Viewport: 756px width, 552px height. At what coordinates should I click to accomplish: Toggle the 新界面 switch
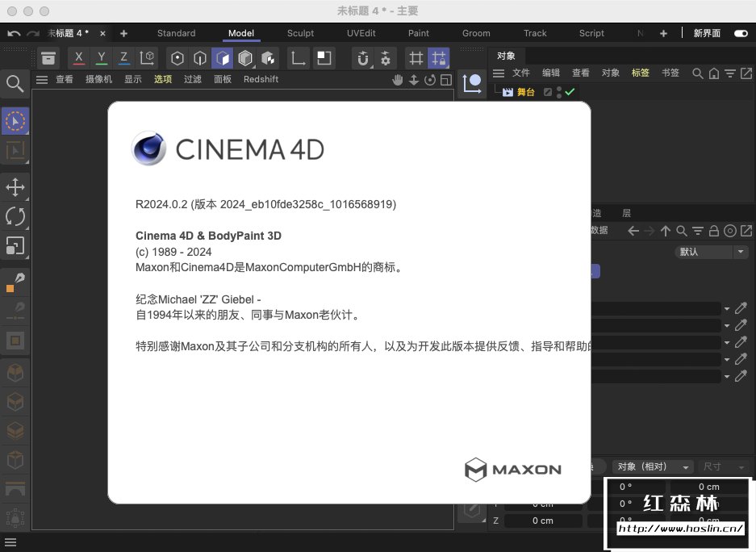(740, 33)
